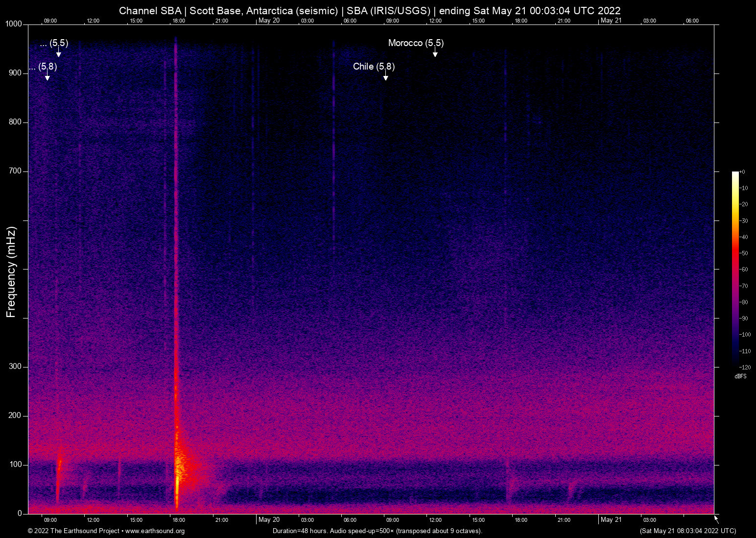Click the arrow marker below Morocco (5.5)
The height and width of the screenshot is (538, 756).
(435, 53)
